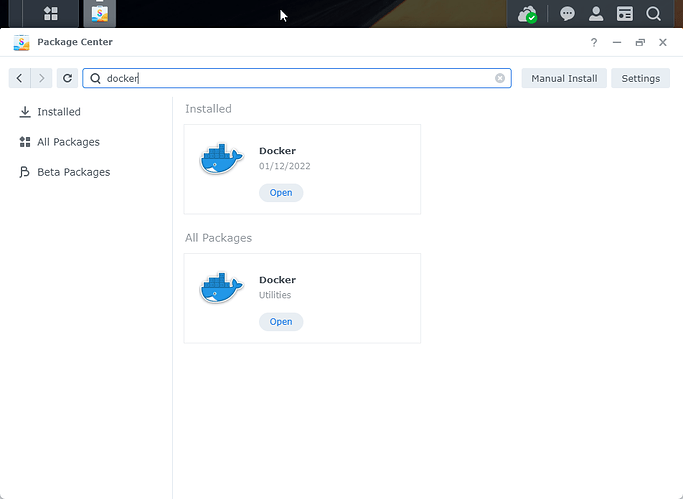Image resolution: width=683 pixels, height=499 pixels.
Task: Select Installed in the sidebar
Action: point(58,112)
